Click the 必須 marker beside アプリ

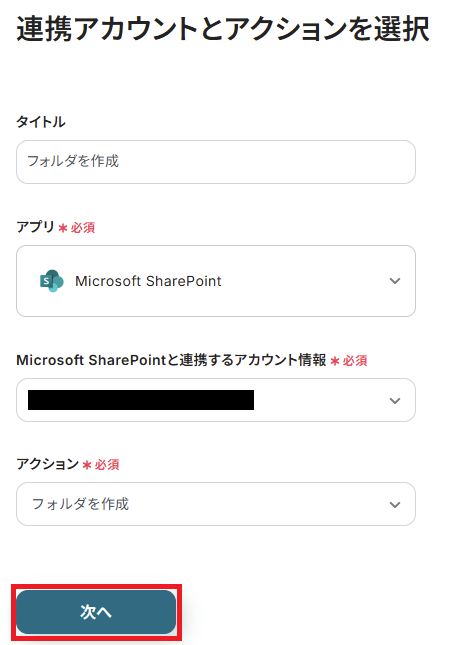tap(83, 227)
